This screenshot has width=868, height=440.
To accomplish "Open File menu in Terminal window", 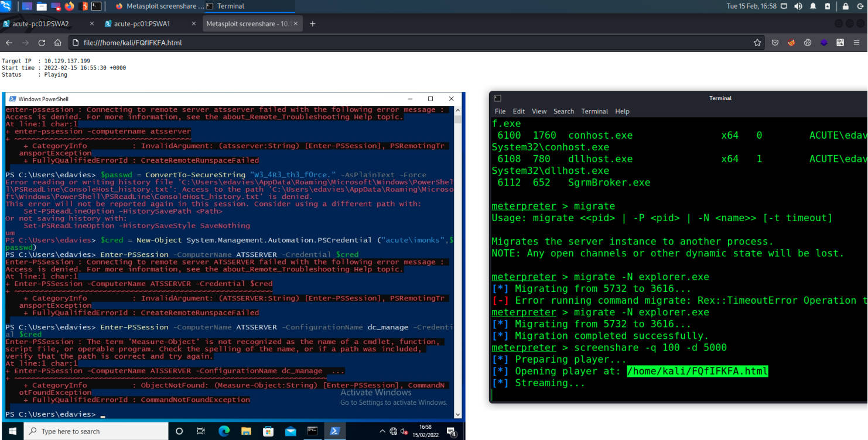I will pyautogui.click(x=500, y=111).
